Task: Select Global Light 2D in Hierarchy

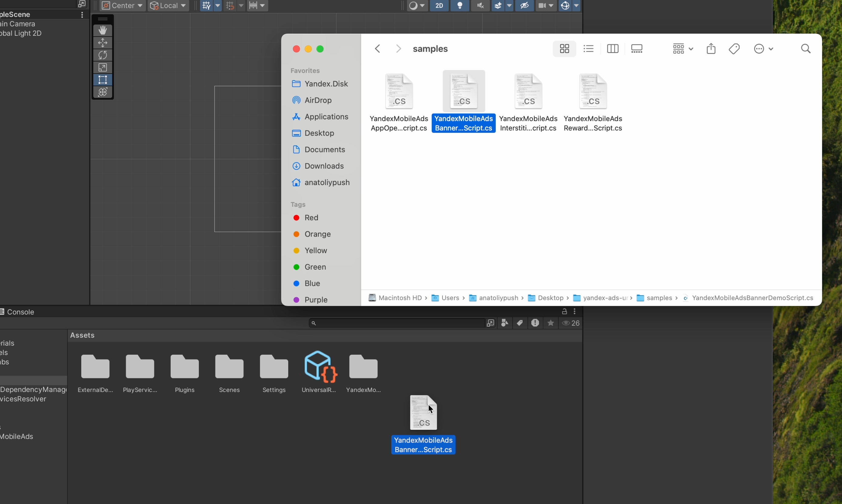Action: [21, 33]
